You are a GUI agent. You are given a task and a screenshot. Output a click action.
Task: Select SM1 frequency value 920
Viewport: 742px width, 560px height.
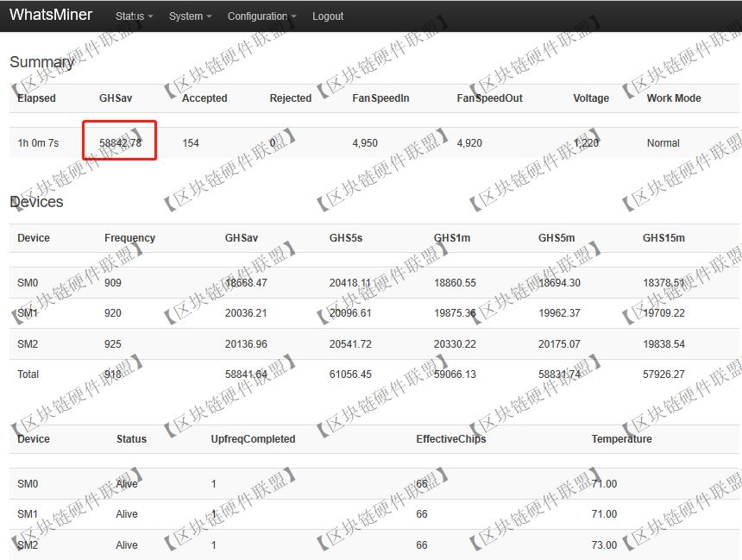pos(113,313)
